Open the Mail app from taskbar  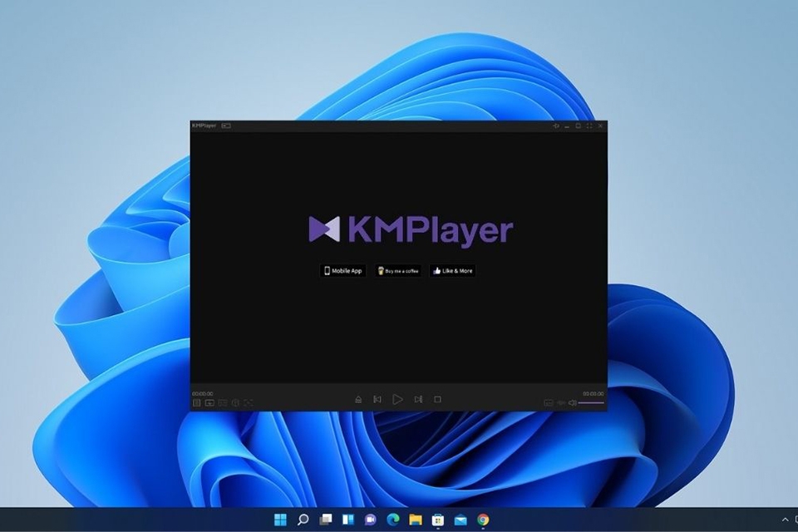(x=461, y=520)
